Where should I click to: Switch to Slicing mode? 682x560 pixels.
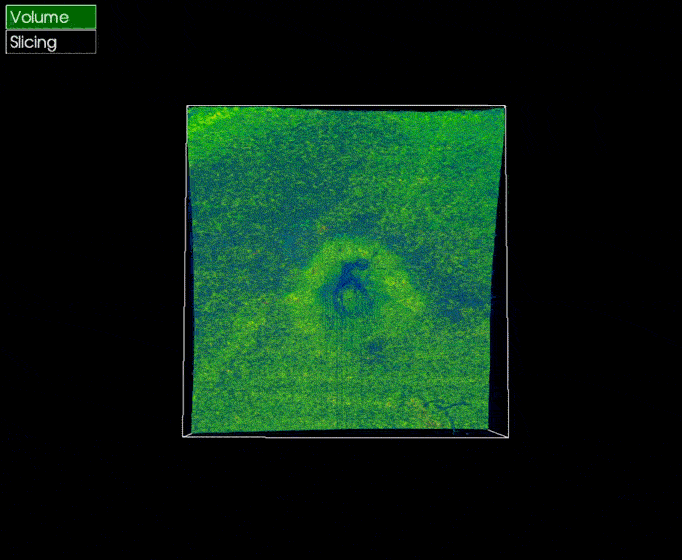click(51, 42)
